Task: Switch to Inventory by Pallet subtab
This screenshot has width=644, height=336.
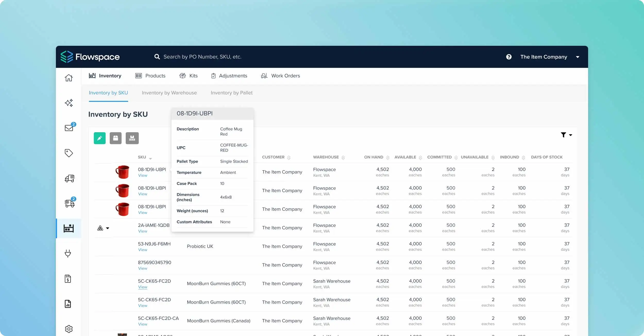Action: (232, 93)
